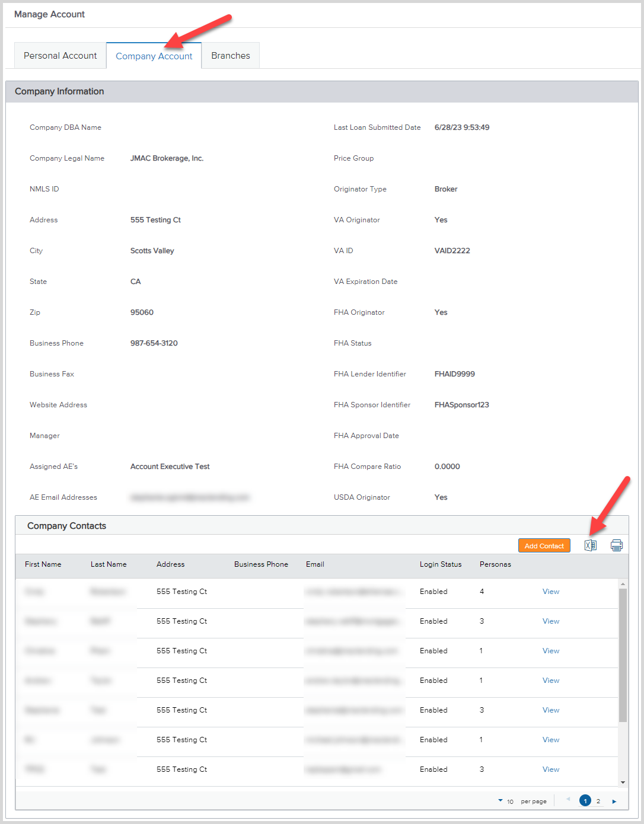644x824 pixels.
Task: Click the Email column header
Action: (x=315, y=564)
